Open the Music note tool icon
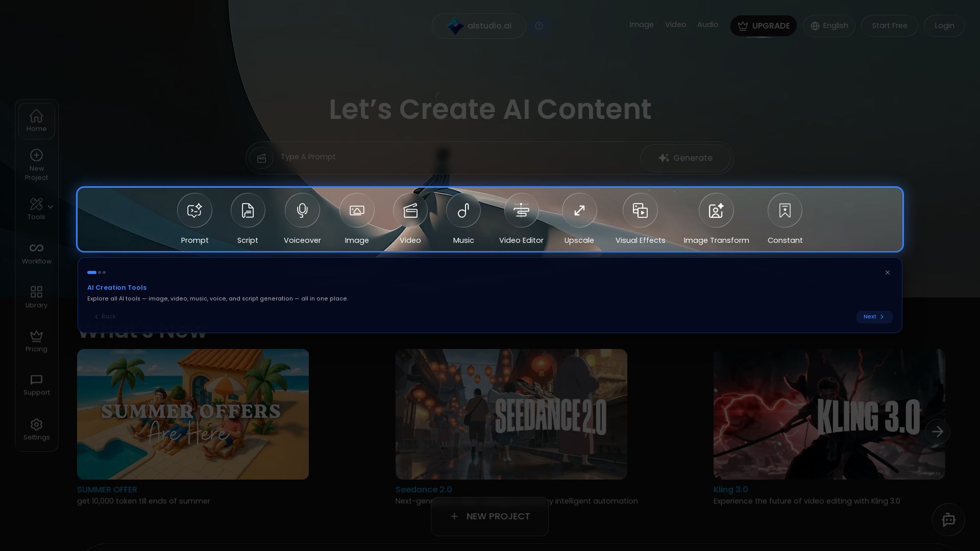Viewport: 980px width, 551px height. [x=463, y=210]
